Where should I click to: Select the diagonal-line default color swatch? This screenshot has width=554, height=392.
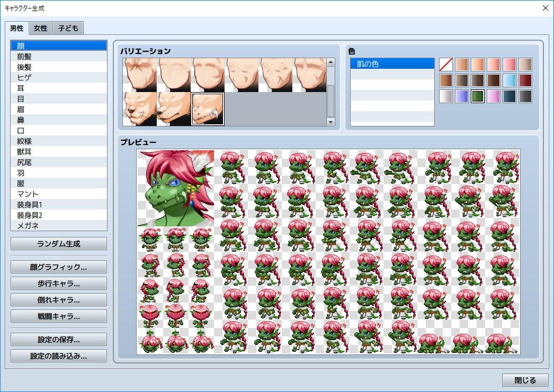(446, 64)
